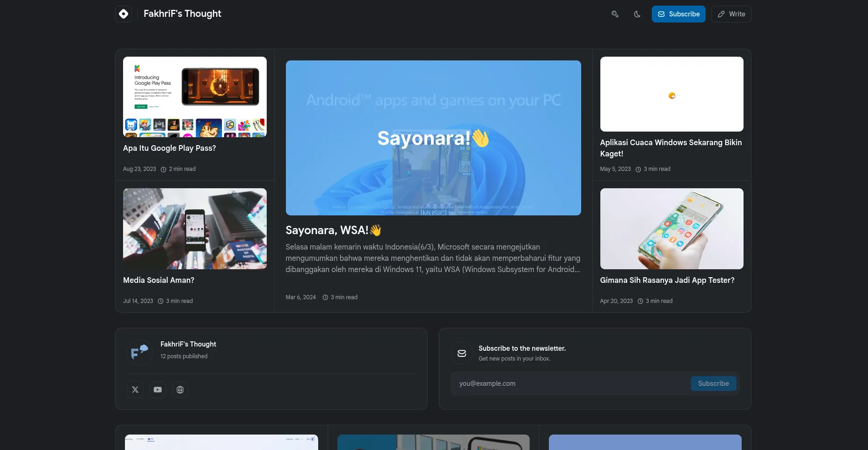Click '12 posts published' text
868x450 pixels.
184,356
